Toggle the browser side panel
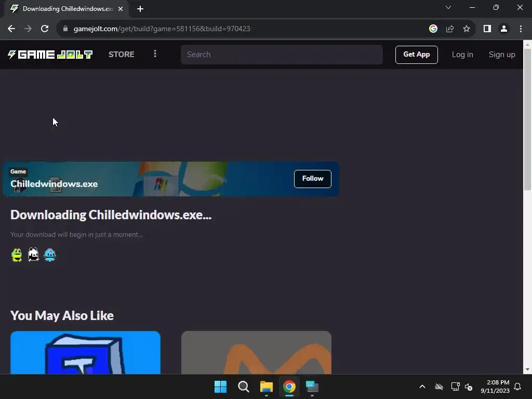Image resolution: width=532 pixels, height=399 pixels. [487, 29]
